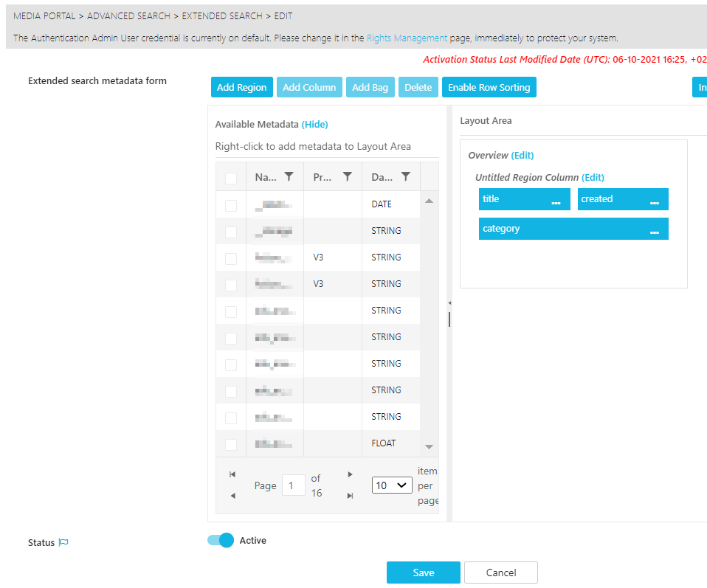Check the select-all checkbox in grid header
This screenshot has width=707, height=588.
[x=231, y=178]
